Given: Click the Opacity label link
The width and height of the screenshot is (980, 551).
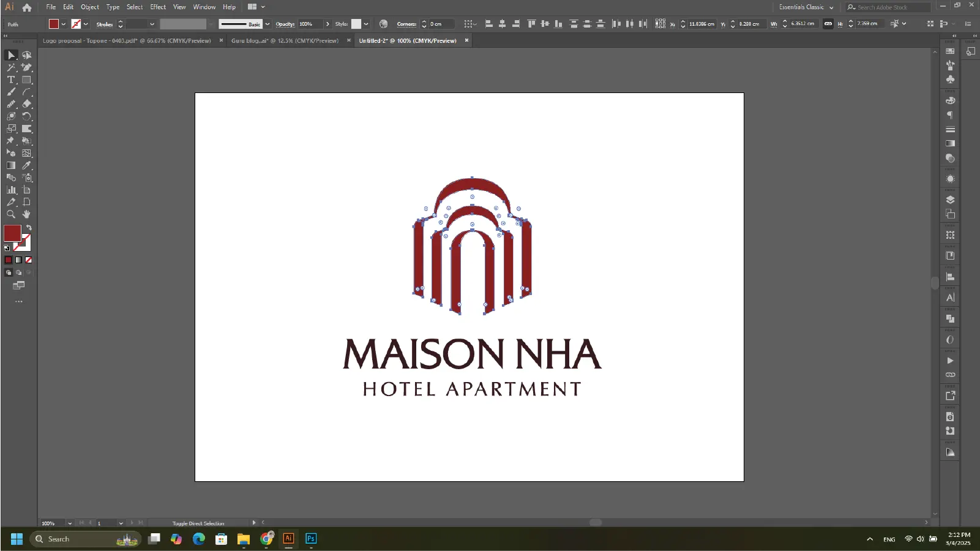Looking at the screenshot, I should point(285,24).
